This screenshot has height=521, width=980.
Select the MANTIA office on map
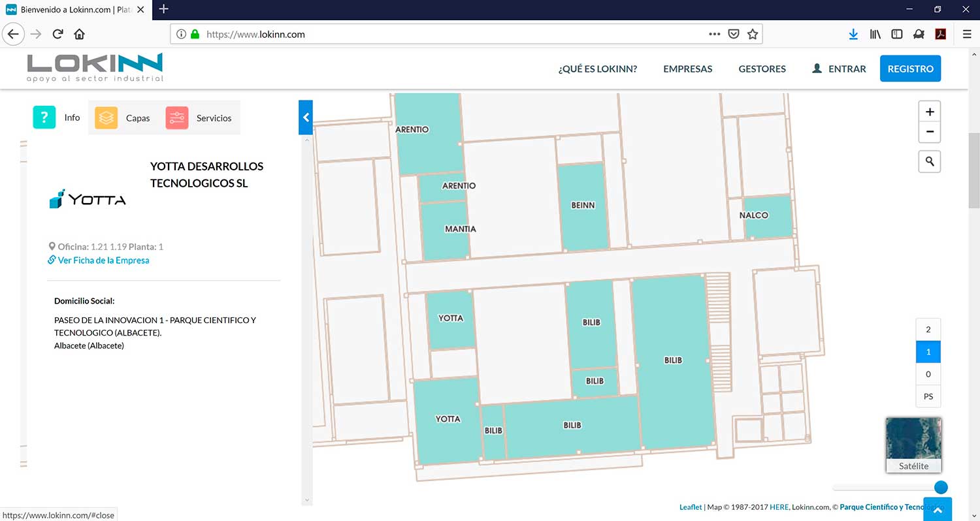coord(446,230)
